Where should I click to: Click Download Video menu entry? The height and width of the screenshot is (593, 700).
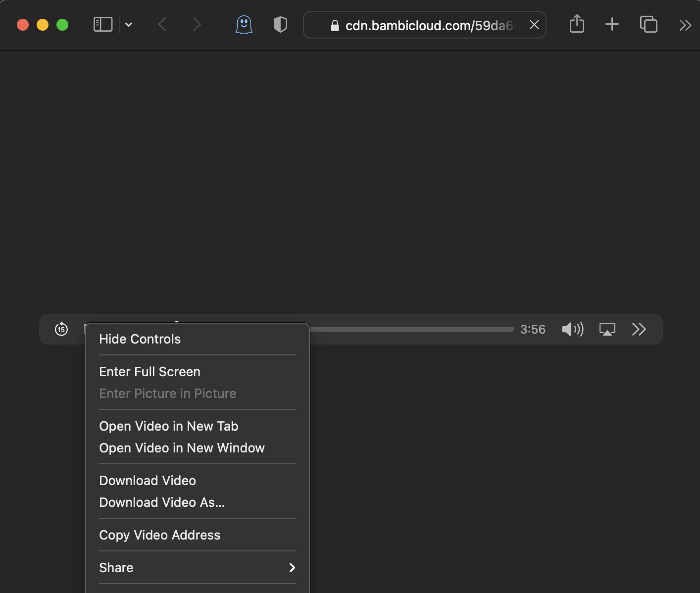(x=148, y=481)
